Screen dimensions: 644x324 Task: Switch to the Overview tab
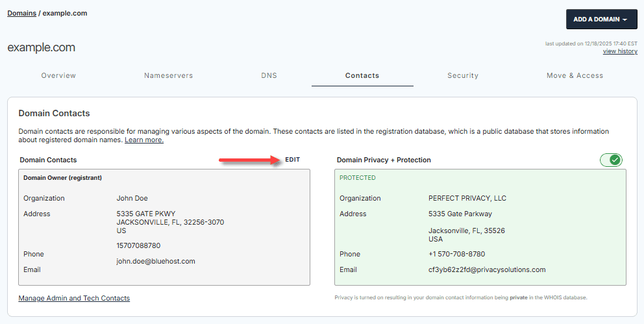coord(58,75)
